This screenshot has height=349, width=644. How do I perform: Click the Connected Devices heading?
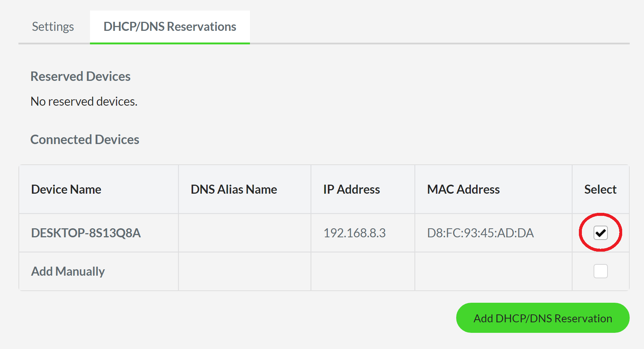tap(85, 139)
